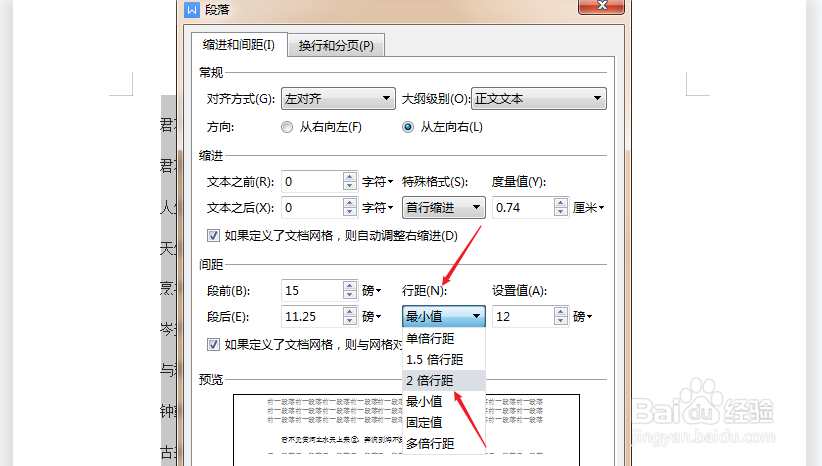Open the 磅 unit menu for 设置值
This screenshot has width=822, height=466.
click(x=583, y=317)
